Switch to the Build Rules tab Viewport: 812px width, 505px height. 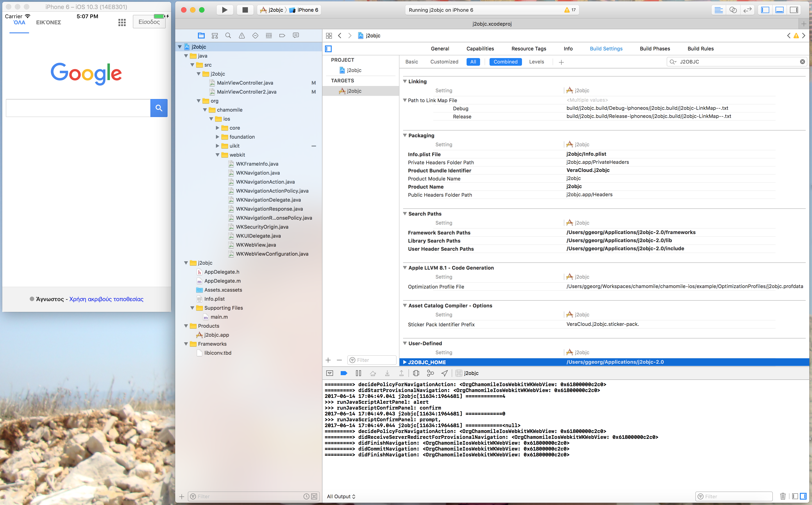pos(700,49)
